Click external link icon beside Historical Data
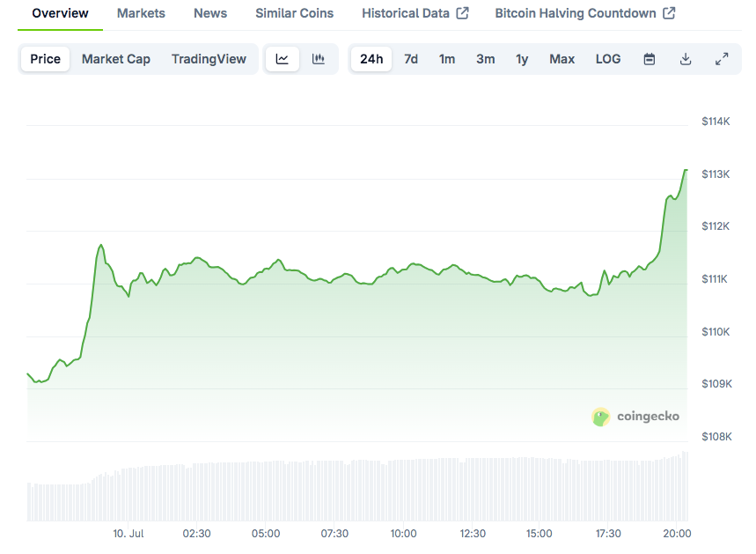This screenshot has width=756, height=554. pyautogui.click(x=463, y=13)
